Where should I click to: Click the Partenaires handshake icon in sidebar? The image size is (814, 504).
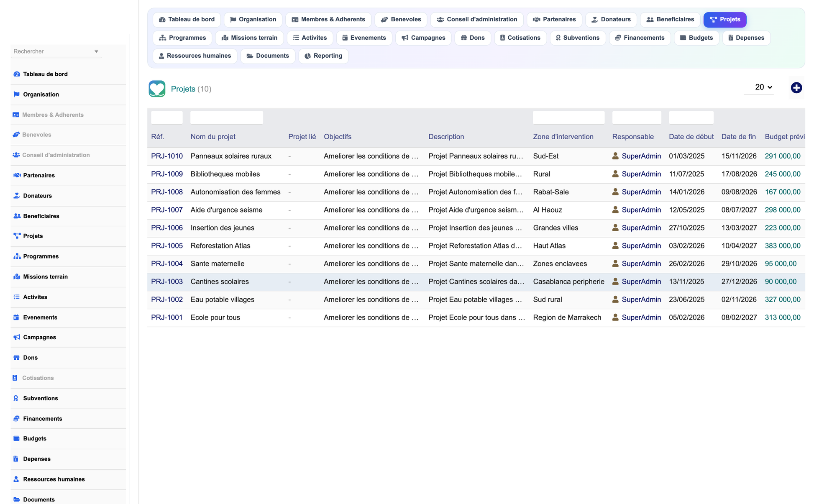point(17,175)
